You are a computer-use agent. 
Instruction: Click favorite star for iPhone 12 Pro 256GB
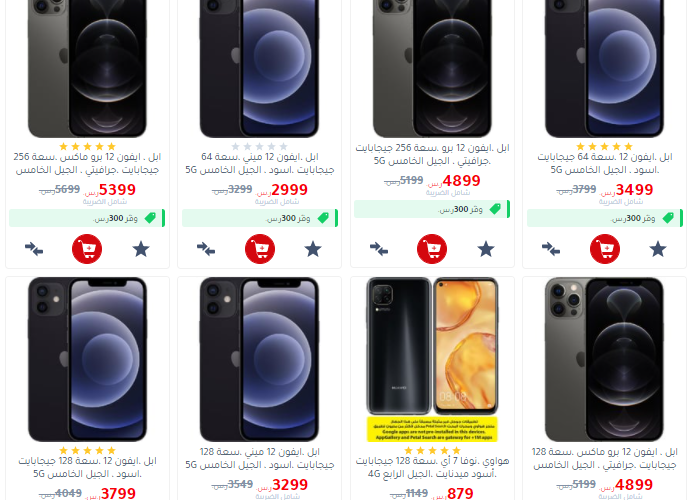pyautogui.click(x=486, y=249)
